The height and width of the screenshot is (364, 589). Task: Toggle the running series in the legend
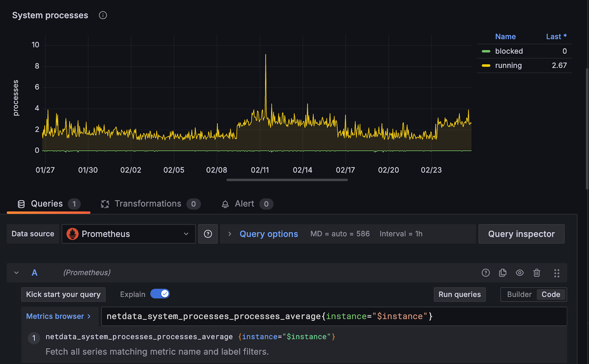coord(508,65)
